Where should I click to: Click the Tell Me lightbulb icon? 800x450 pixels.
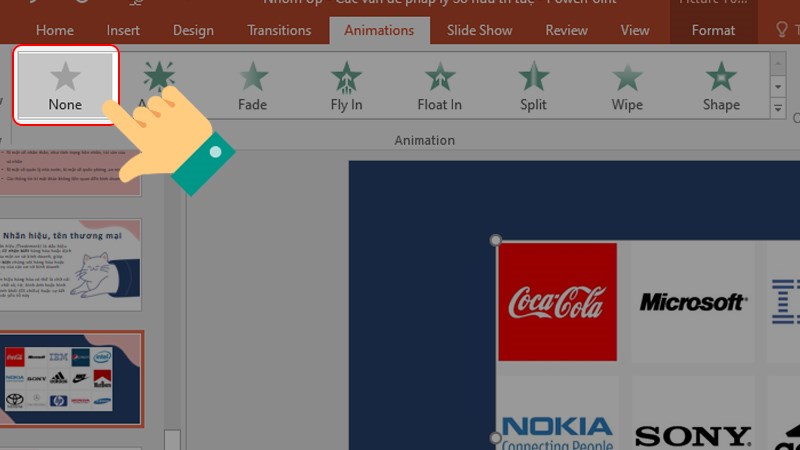coord(783,30)
